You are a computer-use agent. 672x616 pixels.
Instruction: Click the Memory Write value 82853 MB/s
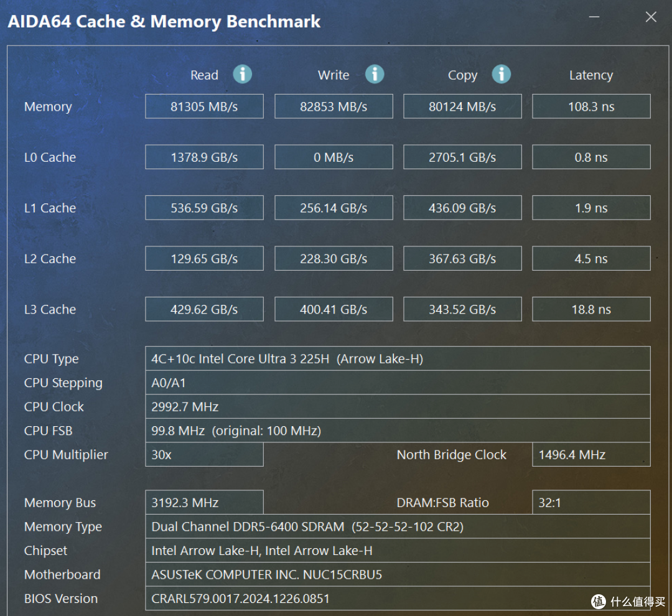334,106
